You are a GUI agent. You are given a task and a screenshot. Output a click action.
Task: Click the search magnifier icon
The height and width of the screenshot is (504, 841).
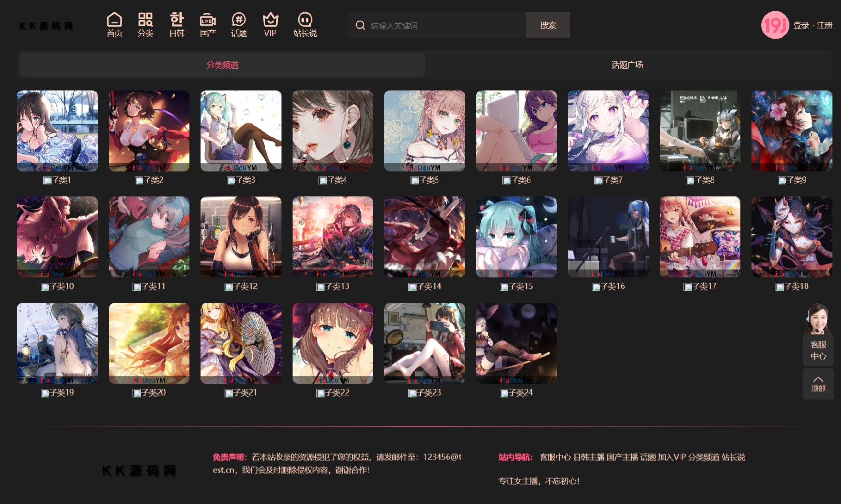360,25
